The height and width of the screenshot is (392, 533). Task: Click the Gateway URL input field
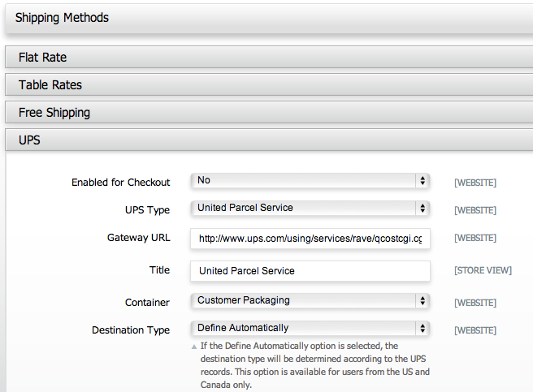point(310,239)
